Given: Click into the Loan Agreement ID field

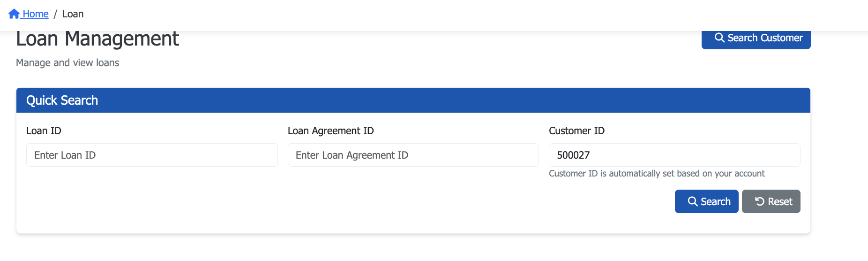Looking at the screenshot, I should click(413, 155).
